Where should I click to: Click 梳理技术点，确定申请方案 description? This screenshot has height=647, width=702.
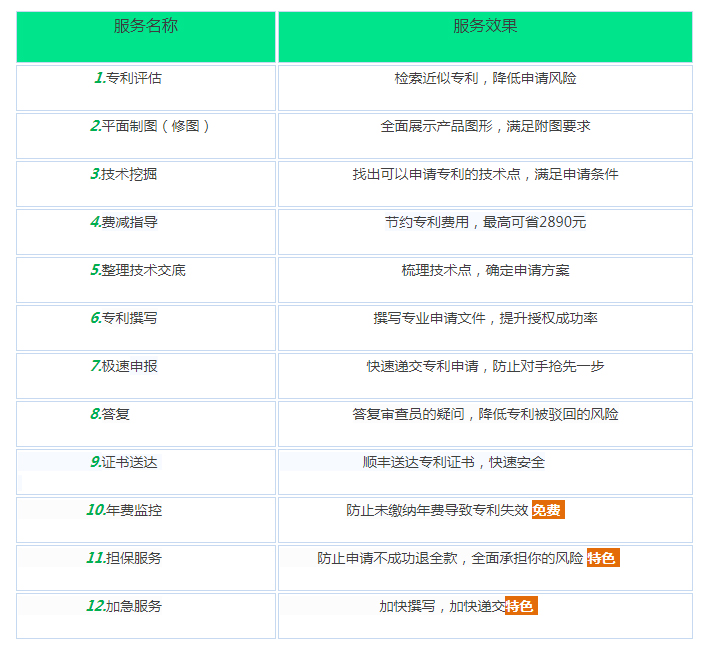pos(485,270)
